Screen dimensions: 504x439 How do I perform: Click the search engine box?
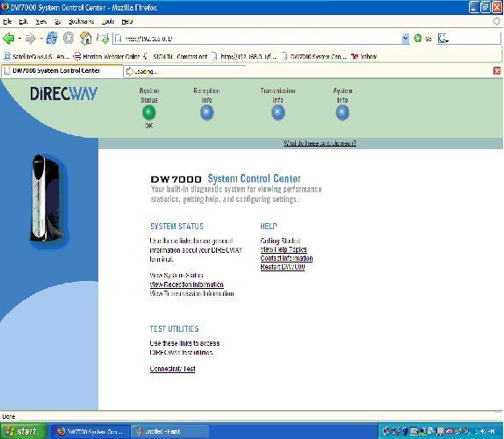[469, 39]
